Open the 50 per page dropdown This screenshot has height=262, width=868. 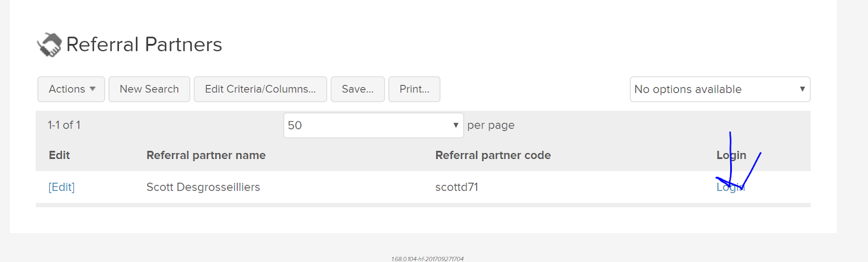[373, 125]
